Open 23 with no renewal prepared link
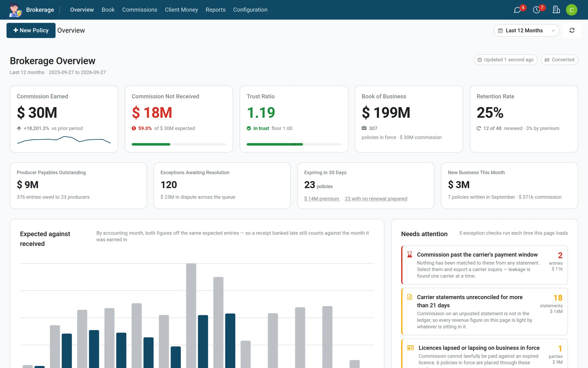Viewport: 588px width, 368px height. click(376, 199)
